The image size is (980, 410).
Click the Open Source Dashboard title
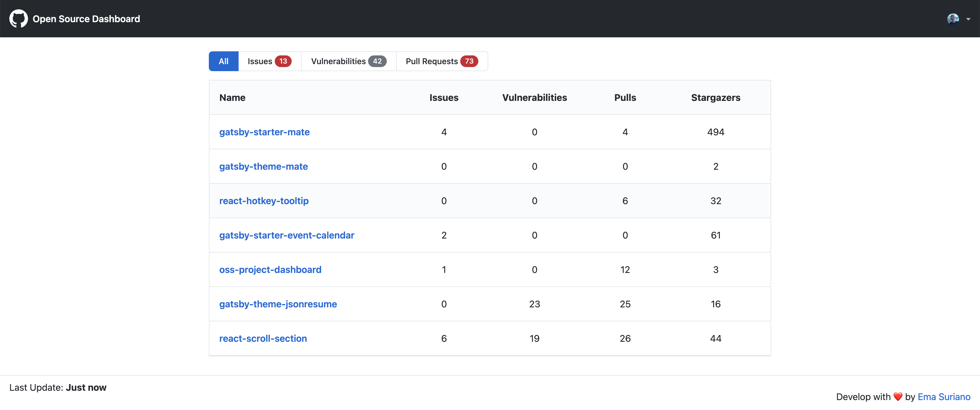86,19
